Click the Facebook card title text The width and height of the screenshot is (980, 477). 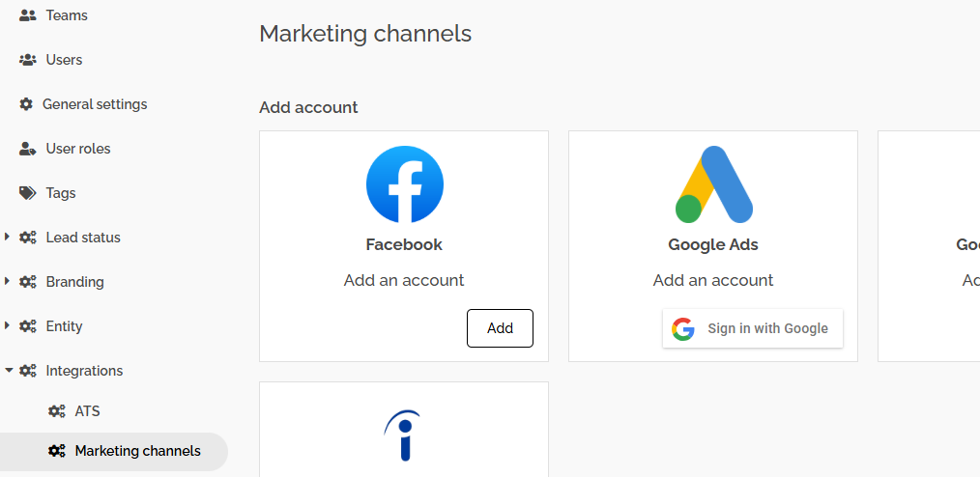(404, 244)
